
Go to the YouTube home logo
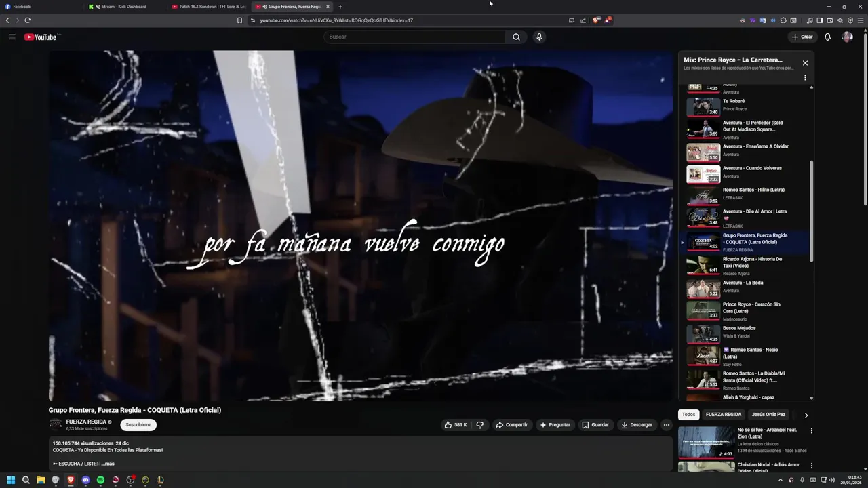pyautogui.click(x=41, y=37)
